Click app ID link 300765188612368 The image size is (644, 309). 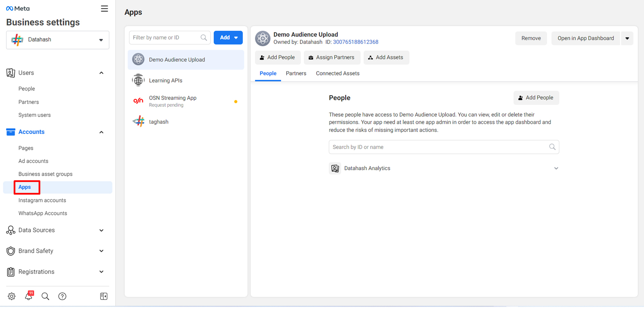coord(356,42)
